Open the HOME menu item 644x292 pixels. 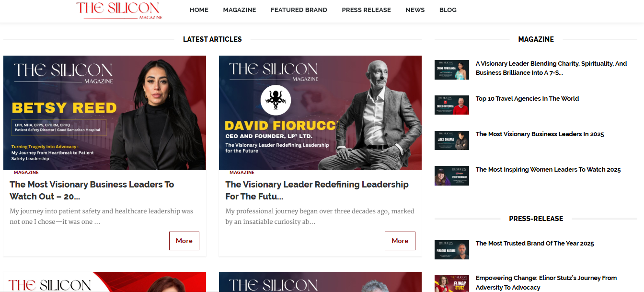point(199,10)
